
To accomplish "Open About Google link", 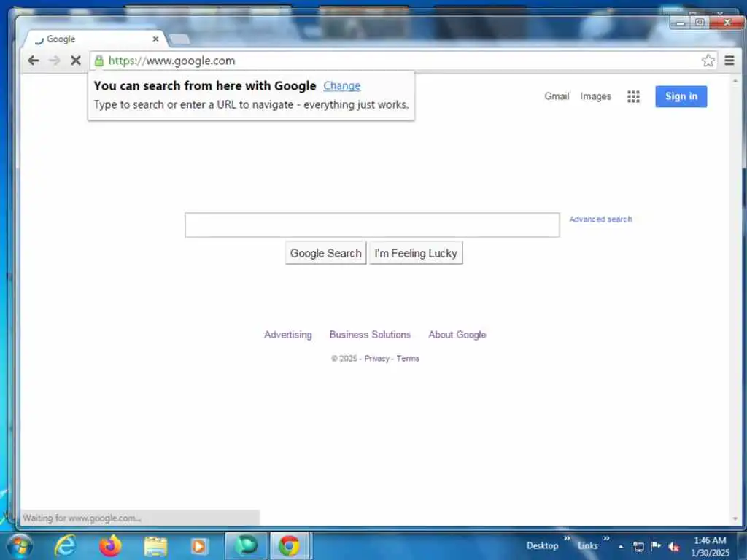I will tap(457, 335).
